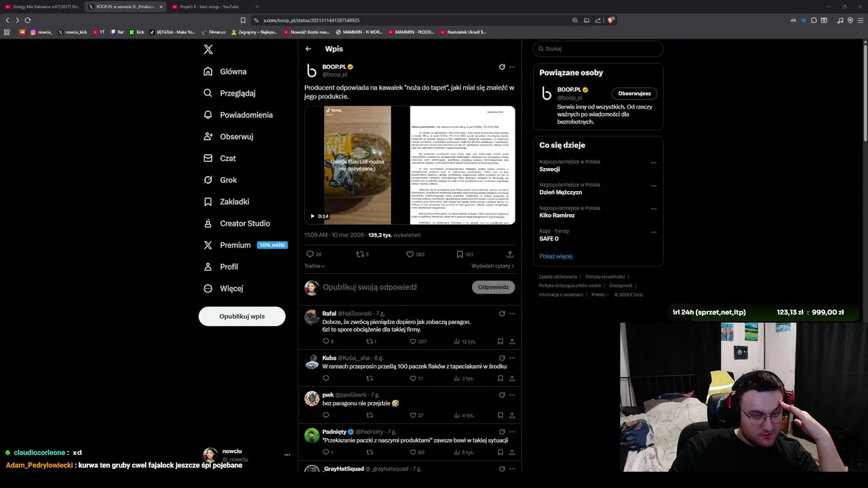
Task: Reload the page
Action: click(x=28, y=20)
